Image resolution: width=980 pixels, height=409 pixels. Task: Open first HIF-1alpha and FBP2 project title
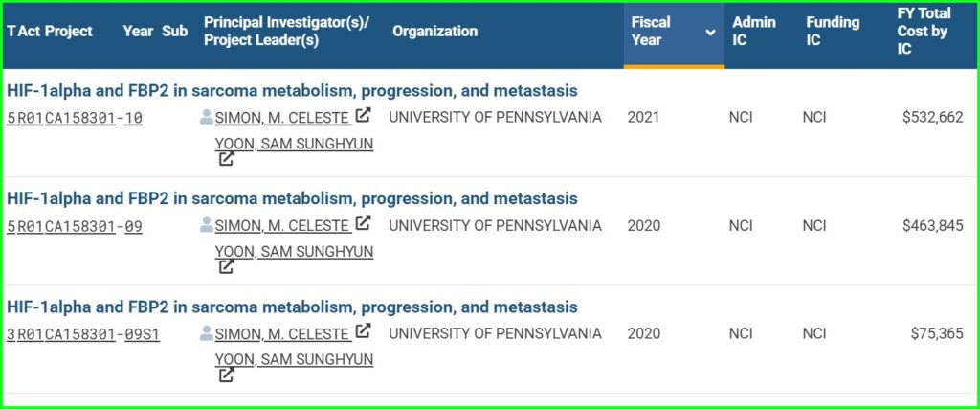click(x=292, y=91)
